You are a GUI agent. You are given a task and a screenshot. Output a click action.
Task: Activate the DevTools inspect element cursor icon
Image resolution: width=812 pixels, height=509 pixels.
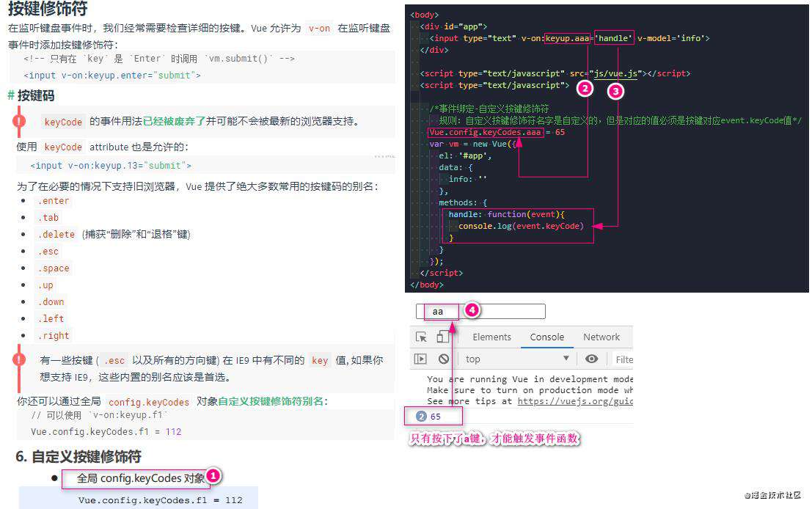pos(422,337)
